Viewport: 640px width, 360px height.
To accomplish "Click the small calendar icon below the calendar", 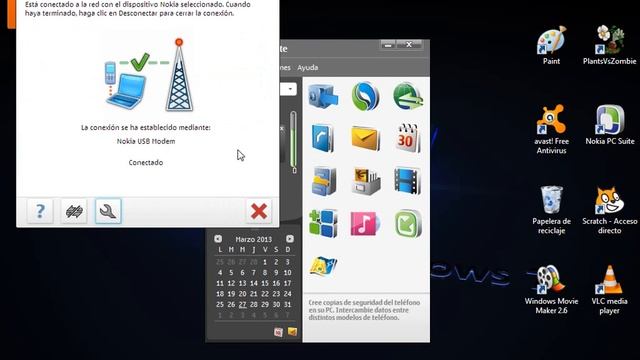I will pos(278,332).
